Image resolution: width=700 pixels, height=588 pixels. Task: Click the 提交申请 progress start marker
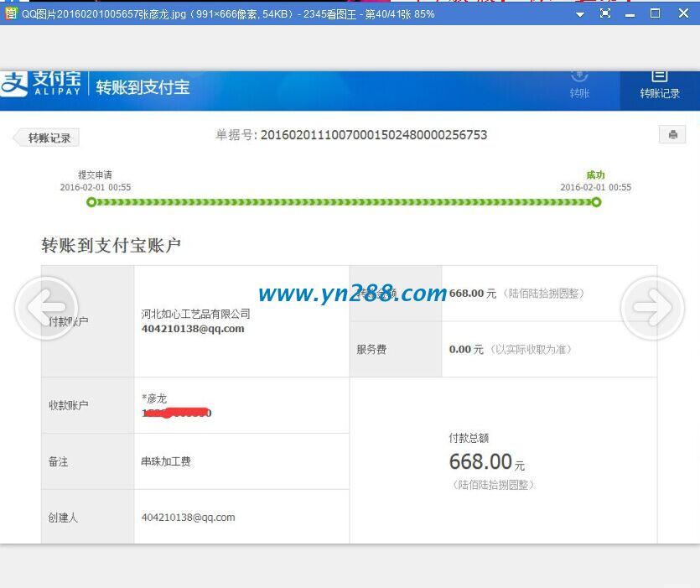click(91, 202)
